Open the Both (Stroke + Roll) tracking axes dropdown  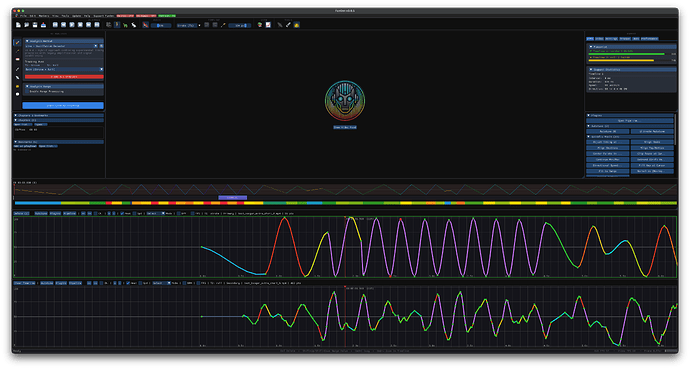(x=64, y=69)
